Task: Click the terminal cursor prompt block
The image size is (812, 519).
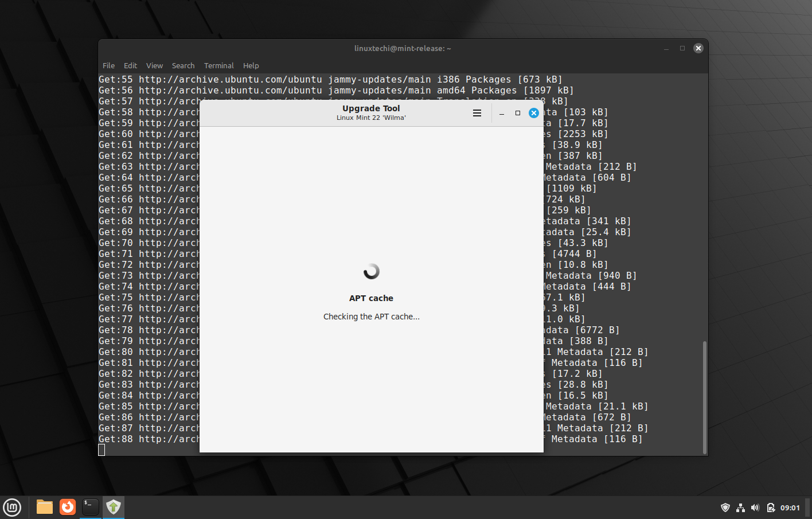Action: (101, 450)
